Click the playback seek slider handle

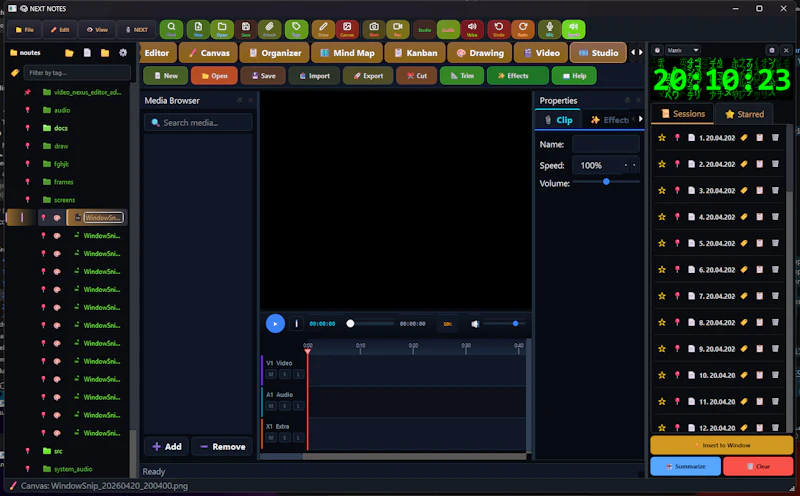click(x=350, y=324)
